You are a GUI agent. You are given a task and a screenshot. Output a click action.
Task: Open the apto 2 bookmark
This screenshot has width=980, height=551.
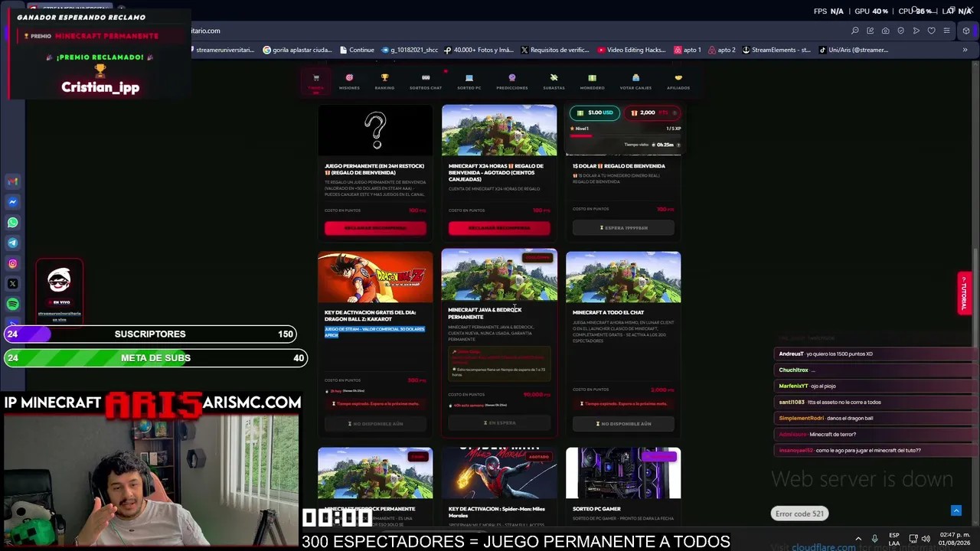click(x=722, y=50)
